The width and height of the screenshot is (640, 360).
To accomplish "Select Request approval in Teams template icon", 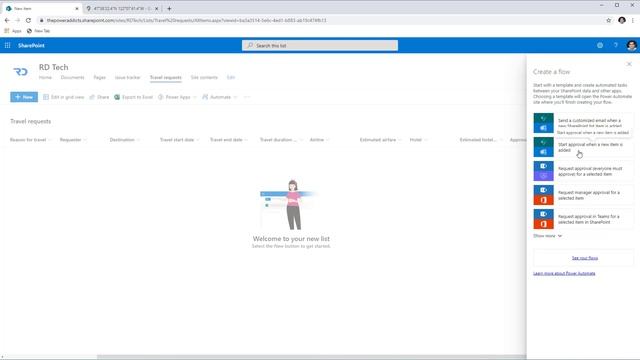I will pyautogui.click(x=543, y=219).
